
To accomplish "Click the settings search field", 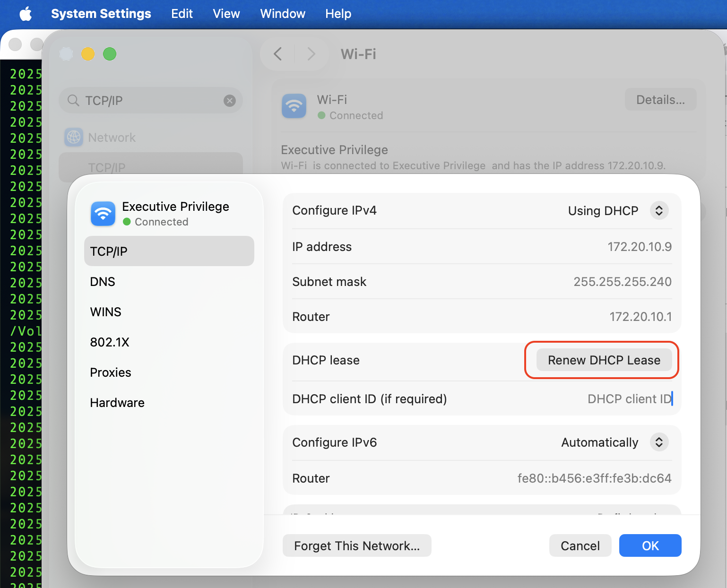I will coord(151,100).
